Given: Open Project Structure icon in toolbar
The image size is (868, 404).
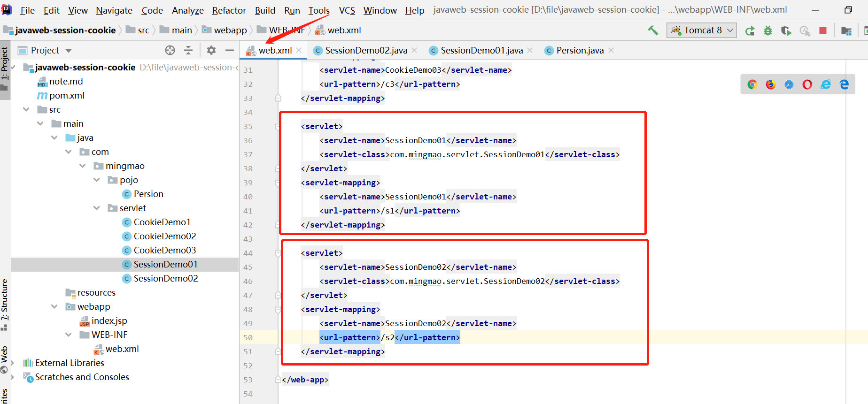Looking at the screenshot, I should coord(846,30).
